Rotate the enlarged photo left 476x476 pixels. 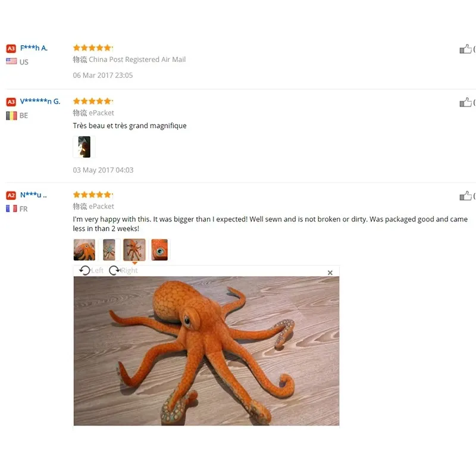click(x=91, y=270)
